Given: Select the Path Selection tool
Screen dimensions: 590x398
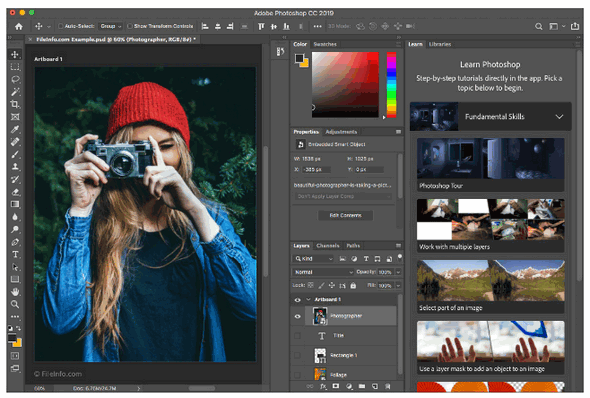Looking at the screenshot, I should pos(15,267).
